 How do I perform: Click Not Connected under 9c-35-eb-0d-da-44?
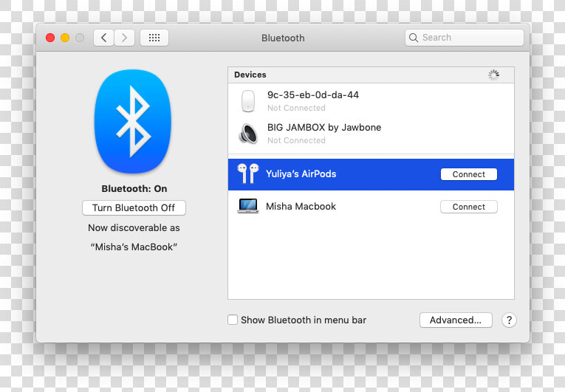point(296,108)
